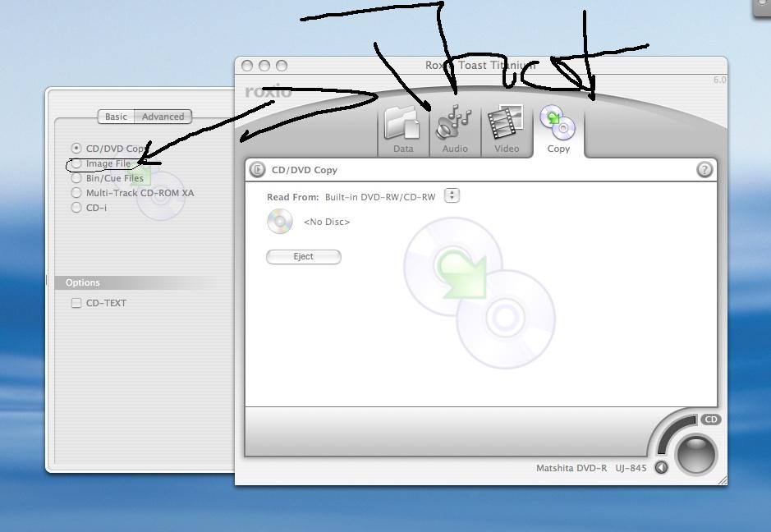Image resolution: width=771 pixels, height=532 pixels.
Task: Click the Matshita DVD-R UJ-845 recorder text
Action: (x=591, y=468)
